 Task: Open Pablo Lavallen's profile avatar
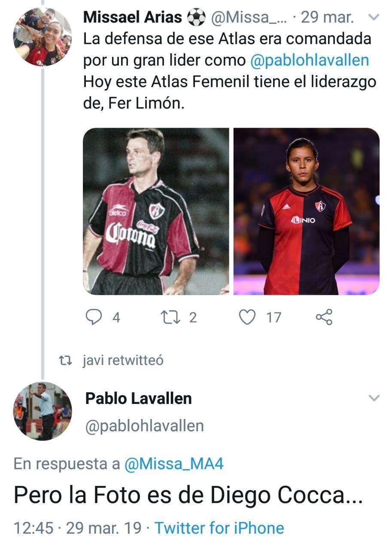click(43, 411)
